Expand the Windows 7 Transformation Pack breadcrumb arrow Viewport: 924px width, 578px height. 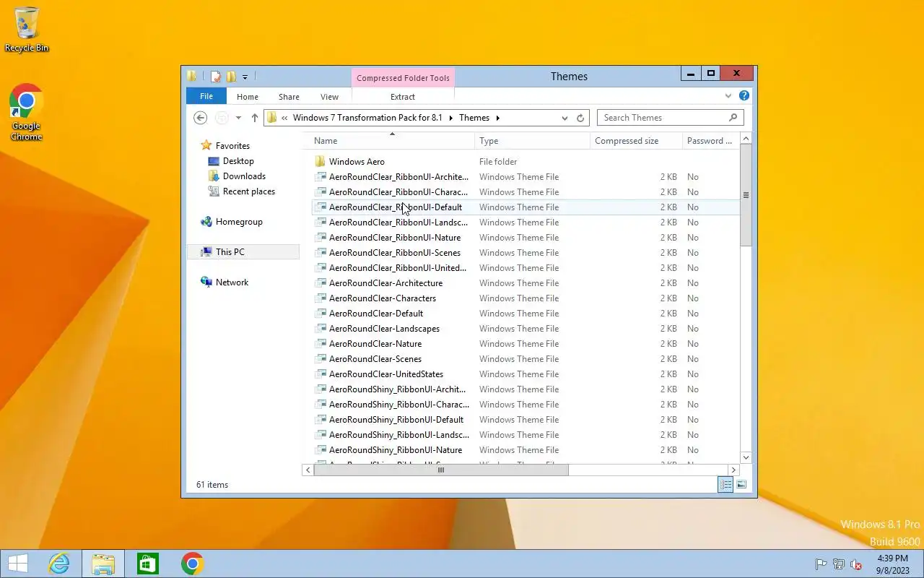450,118
